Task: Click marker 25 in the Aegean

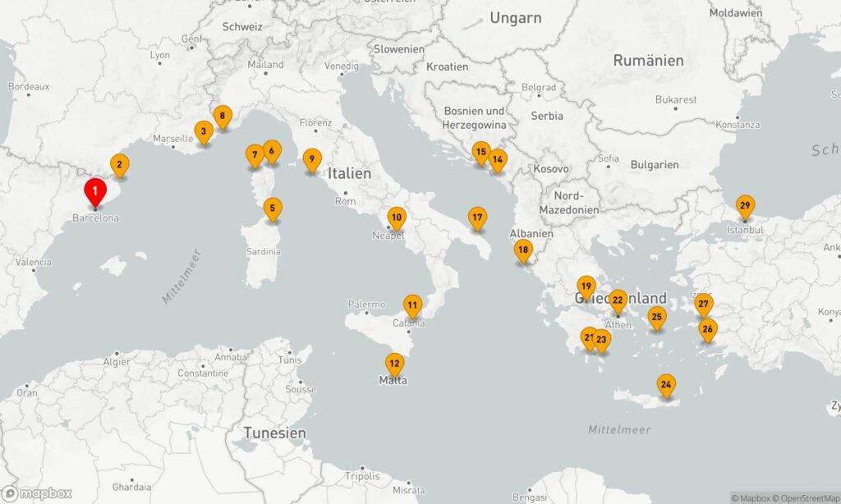Action: [x=657, y=318]
